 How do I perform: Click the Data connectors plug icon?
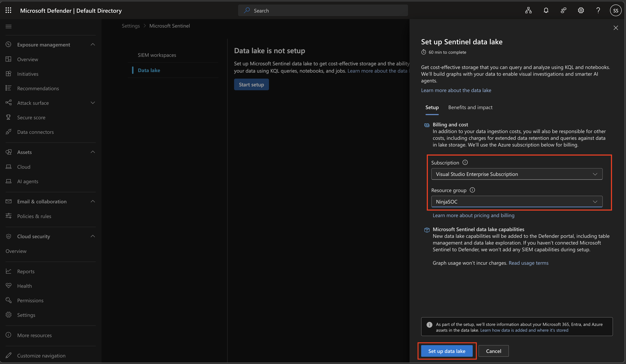(9, 132)
